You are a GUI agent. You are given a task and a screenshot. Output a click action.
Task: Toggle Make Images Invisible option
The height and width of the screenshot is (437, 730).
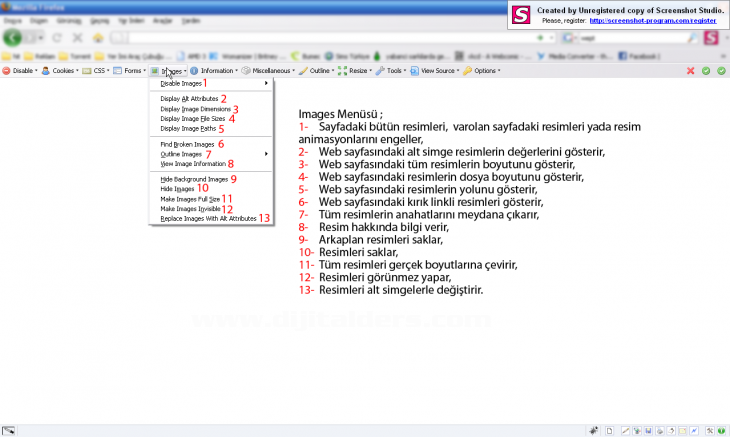coord(190,208)
